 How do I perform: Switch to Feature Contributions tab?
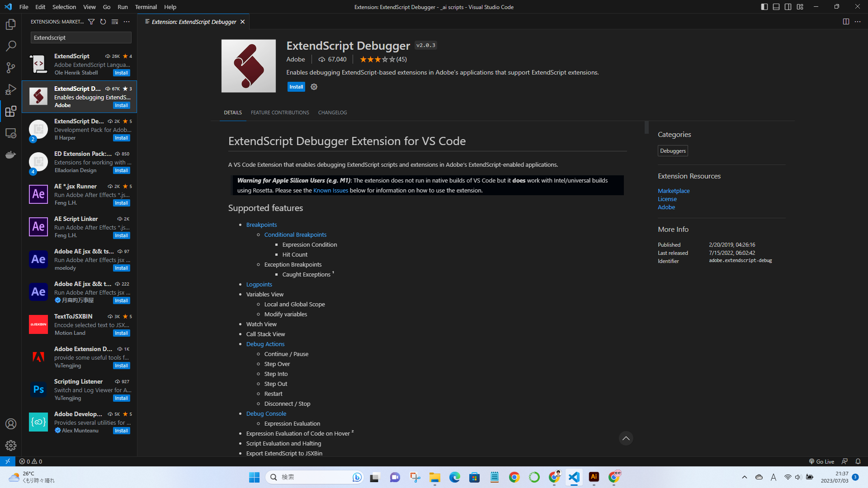click(280, 113)
